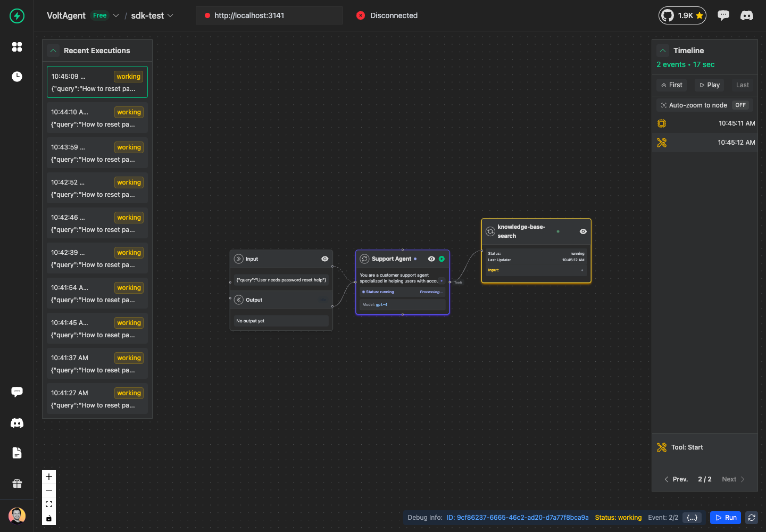
Task: Go to Prev. timeline event
Action: (676, 479)
